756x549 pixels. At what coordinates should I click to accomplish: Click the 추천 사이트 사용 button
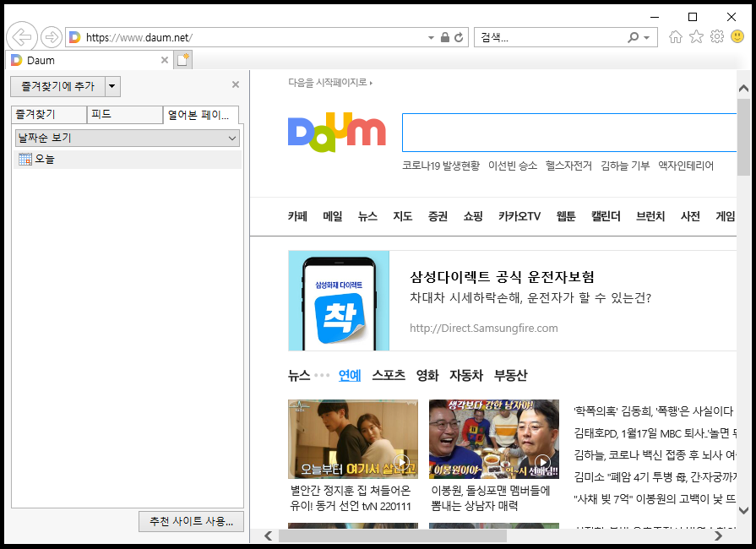pyautogui.click(x=191, y=521)
